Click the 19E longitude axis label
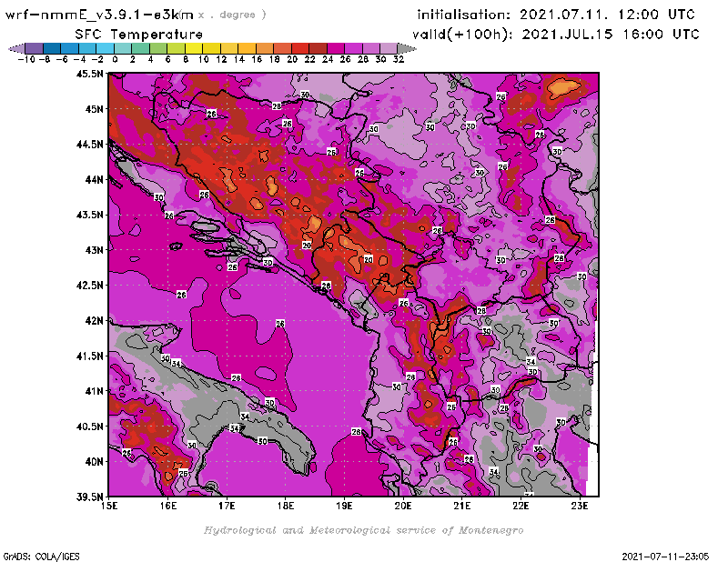The height and width of the screenshot is (562, 728). pos(344,507)
